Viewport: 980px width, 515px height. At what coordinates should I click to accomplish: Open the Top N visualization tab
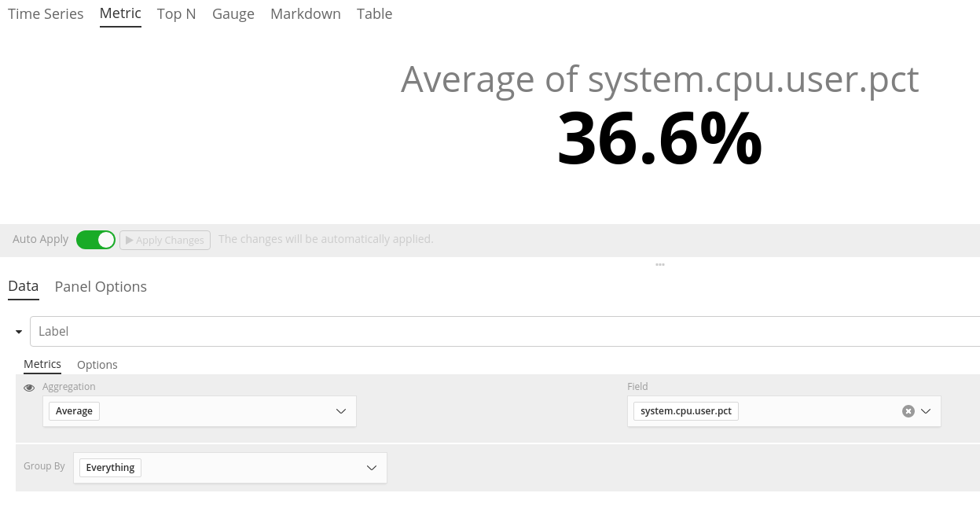point(176,13)
